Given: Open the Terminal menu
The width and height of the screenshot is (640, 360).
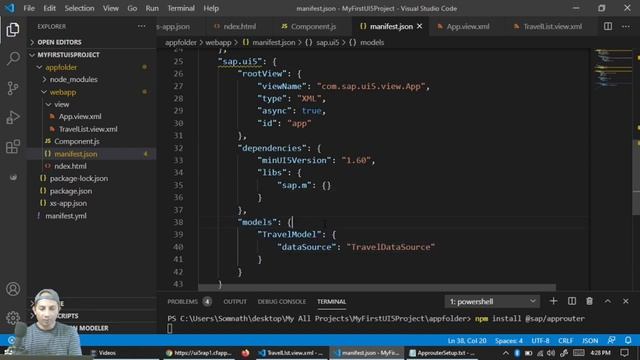Looking at the screenshot, I should (x=181, y=8).
